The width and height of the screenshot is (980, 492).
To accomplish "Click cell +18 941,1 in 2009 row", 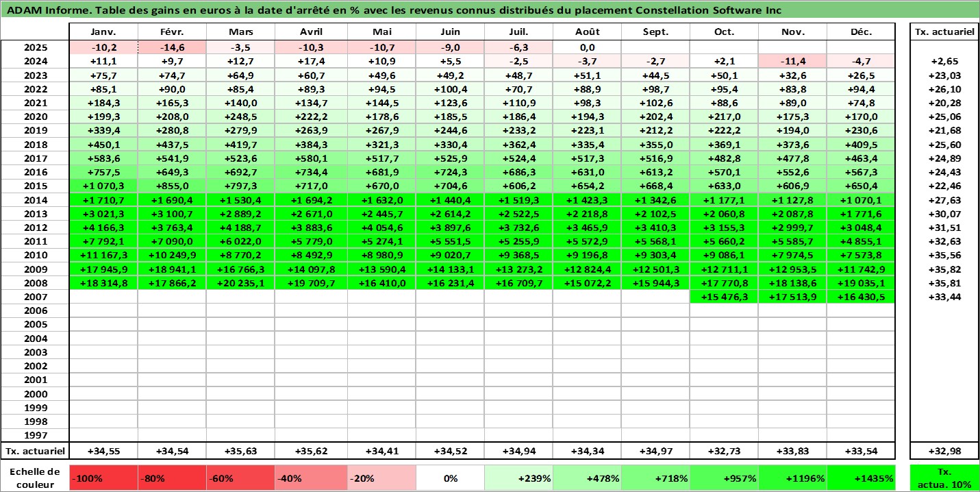I will [172, 269].
